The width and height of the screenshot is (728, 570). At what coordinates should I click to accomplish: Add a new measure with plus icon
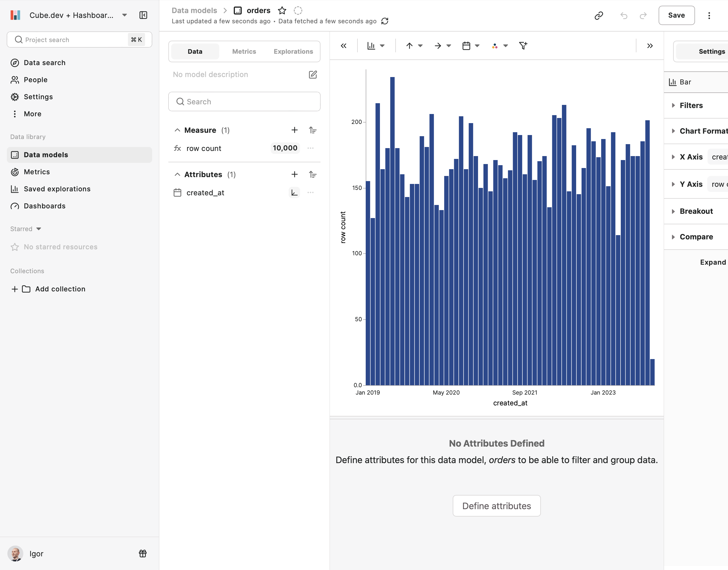click(x=294, y=130)
